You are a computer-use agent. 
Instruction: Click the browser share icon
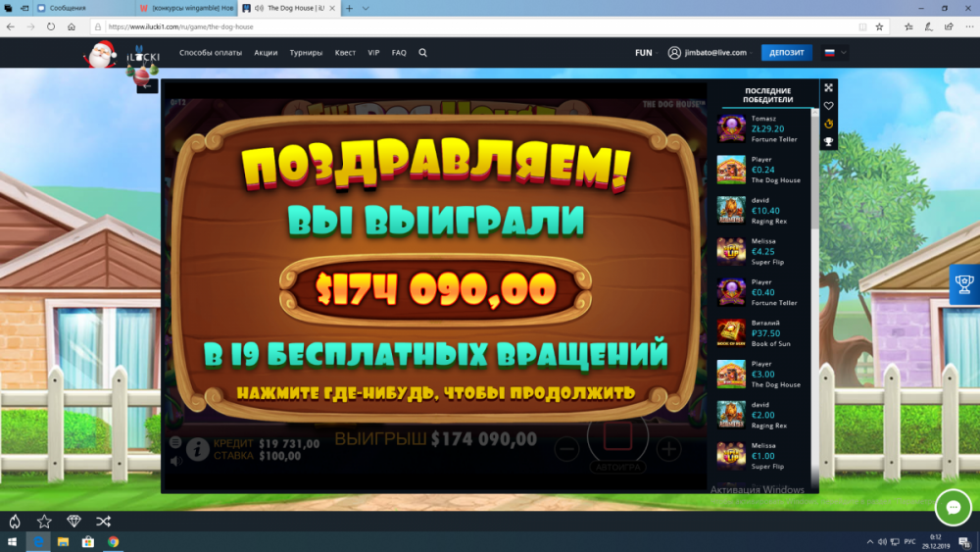949,26
